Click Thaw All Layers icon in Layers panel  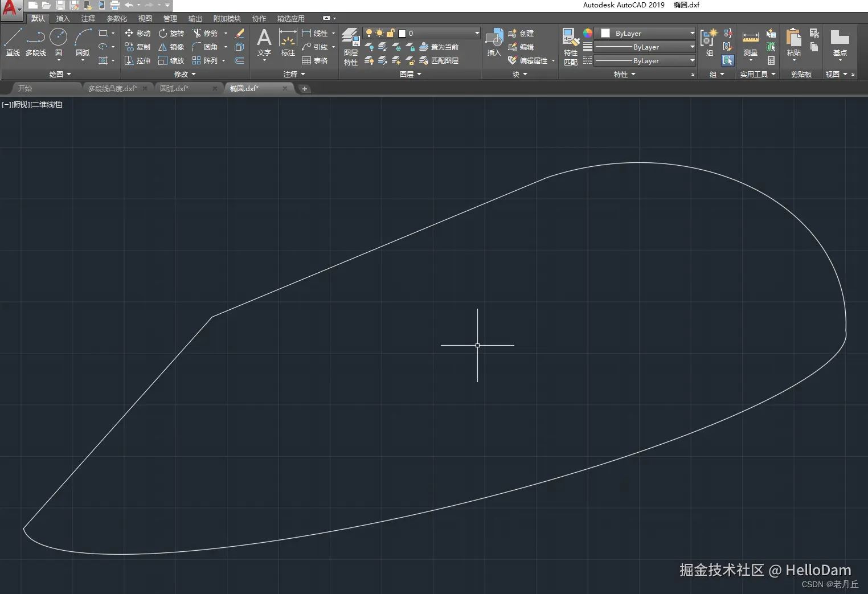pyautogui.click(x=396, y=60)
